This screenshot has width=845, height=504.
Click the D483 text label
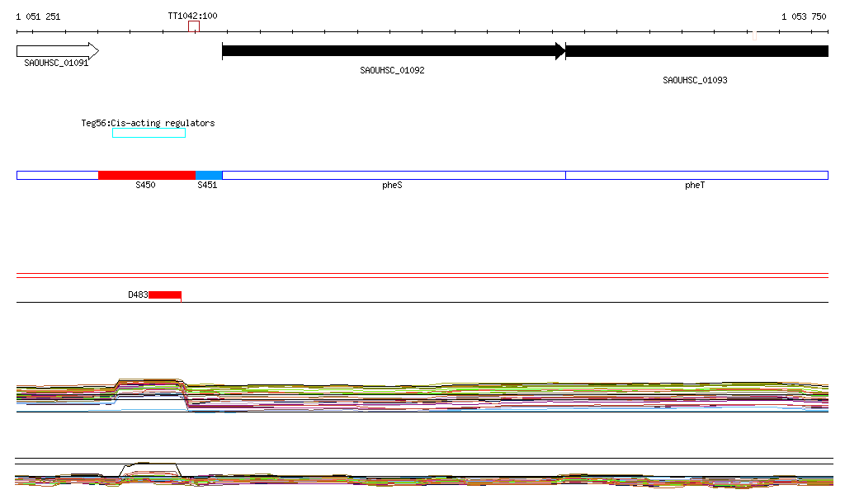(x=137, y=294)
